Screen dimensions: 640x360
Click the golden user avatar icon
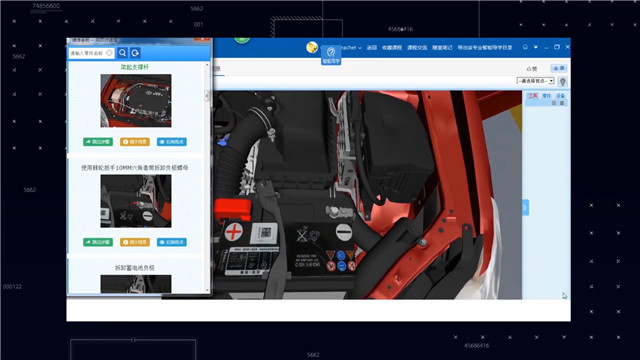312,47
